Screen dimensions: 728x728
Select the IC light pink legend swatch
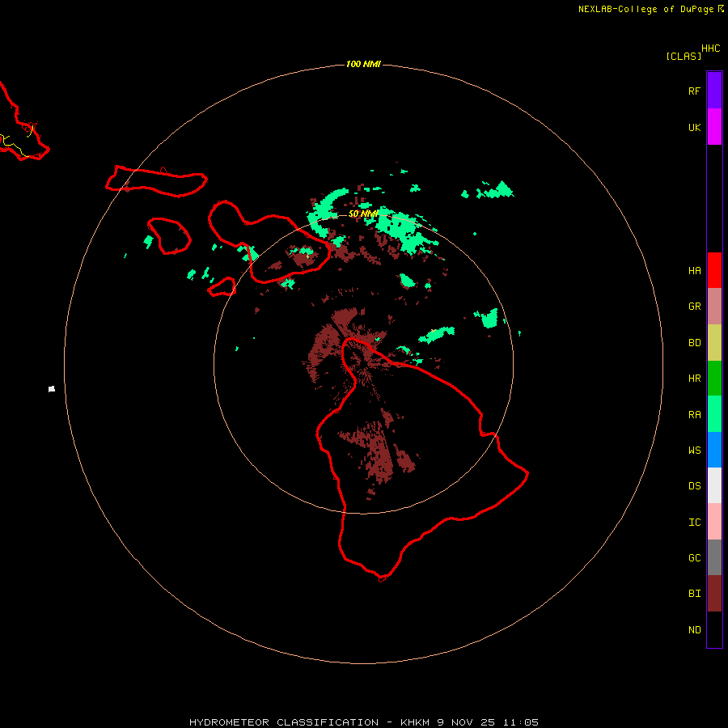pos(714,522)
